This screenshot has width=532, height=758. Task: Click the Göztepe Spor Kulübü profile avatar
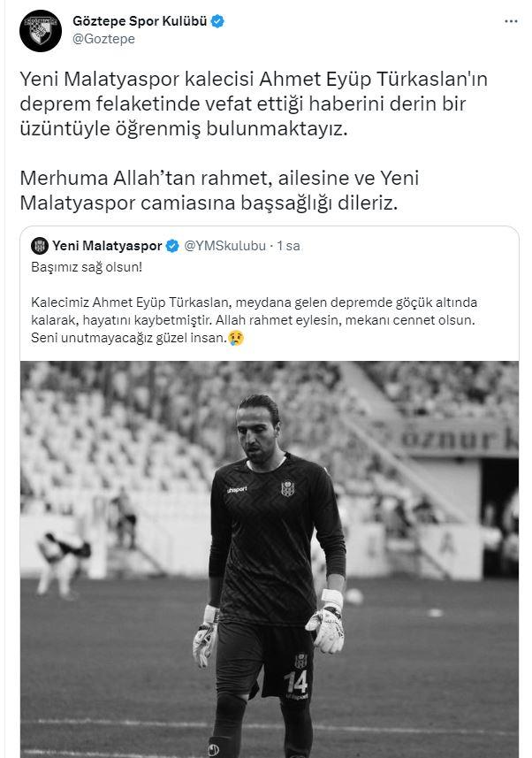pos(40,30)
